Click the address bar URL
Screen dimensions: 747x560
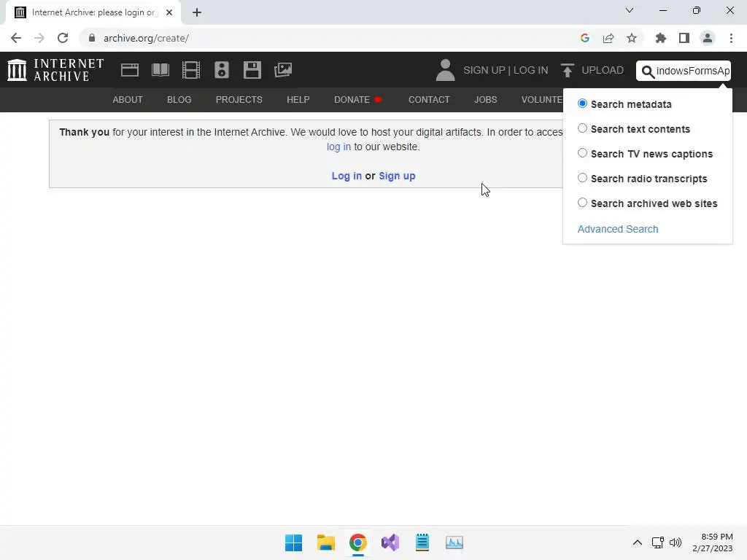146,38
